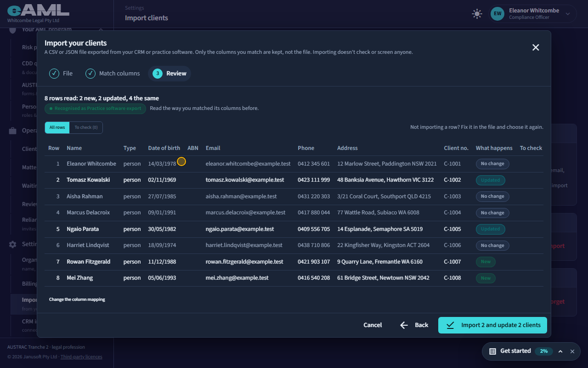Open the Third-party licences link
Image resolution: width=588 pixels, height=368 pixels.
[81, 356]
